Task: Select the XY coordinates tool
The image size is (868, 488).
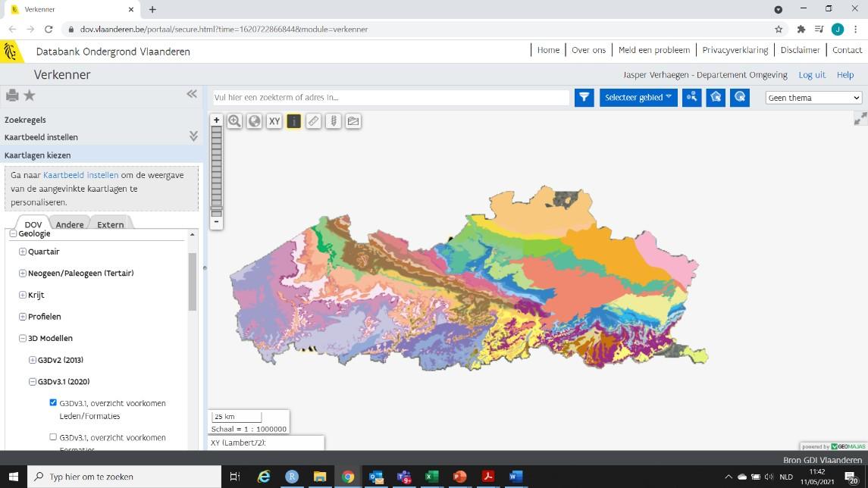Action: [274, 121]
